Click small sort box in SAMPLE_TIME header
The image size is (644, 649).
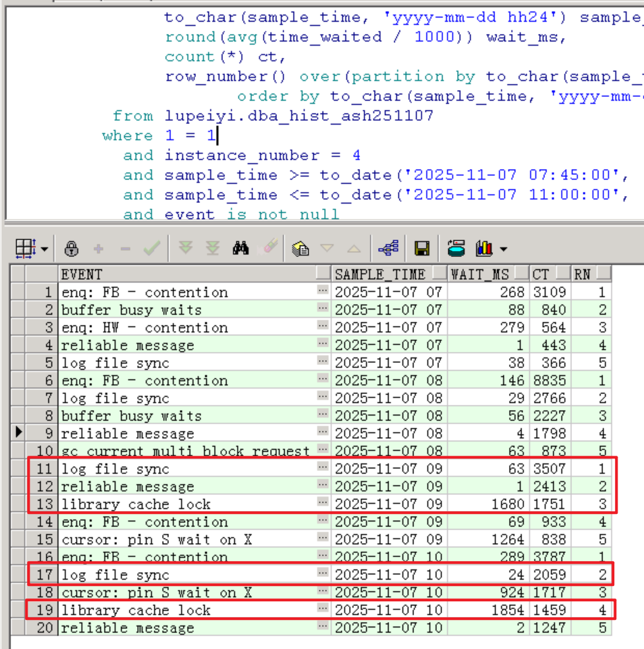point(439,273)
